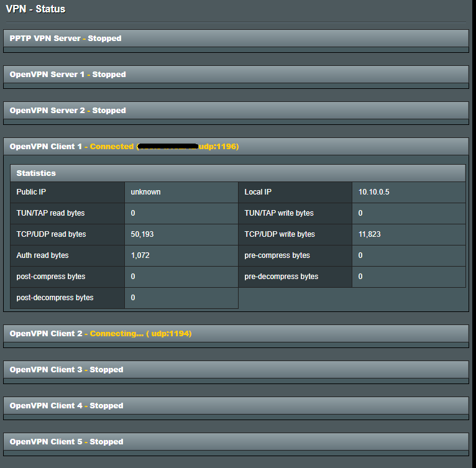
Task: Select the Public IP value unknown
Action: [145, 192]
